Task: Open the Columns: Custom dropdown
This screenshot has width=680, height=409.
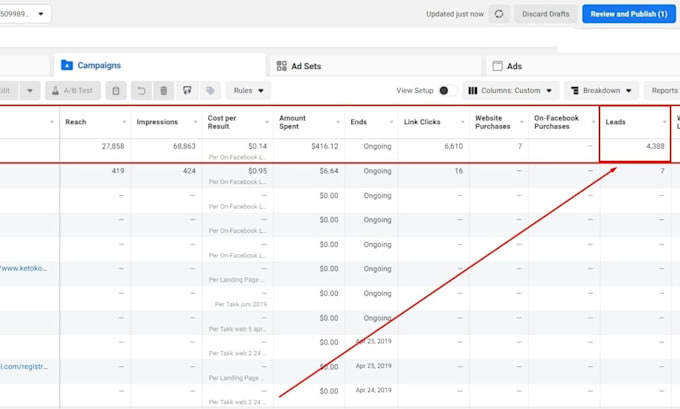Action: (510, 91)
